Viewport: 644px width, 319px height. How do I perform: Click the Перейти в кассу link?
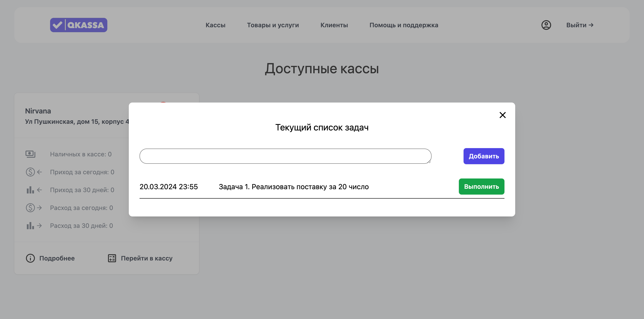(147, 258)
